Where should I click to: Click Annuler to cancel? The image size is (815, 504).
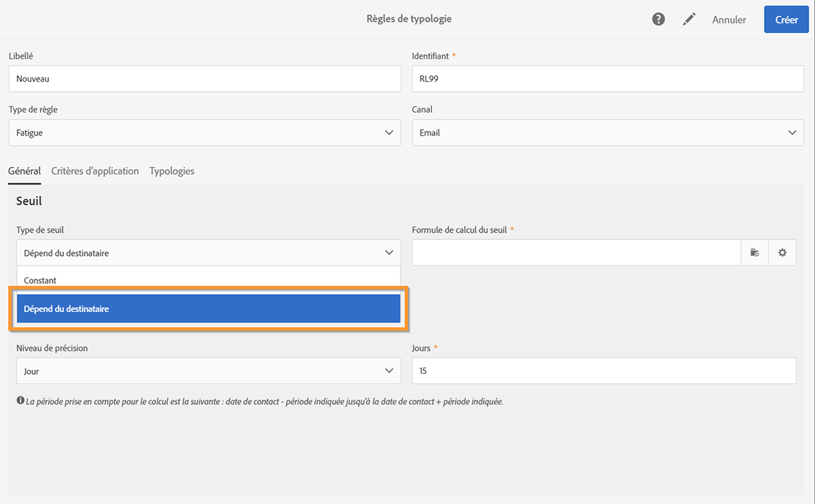tap(729, 20)
